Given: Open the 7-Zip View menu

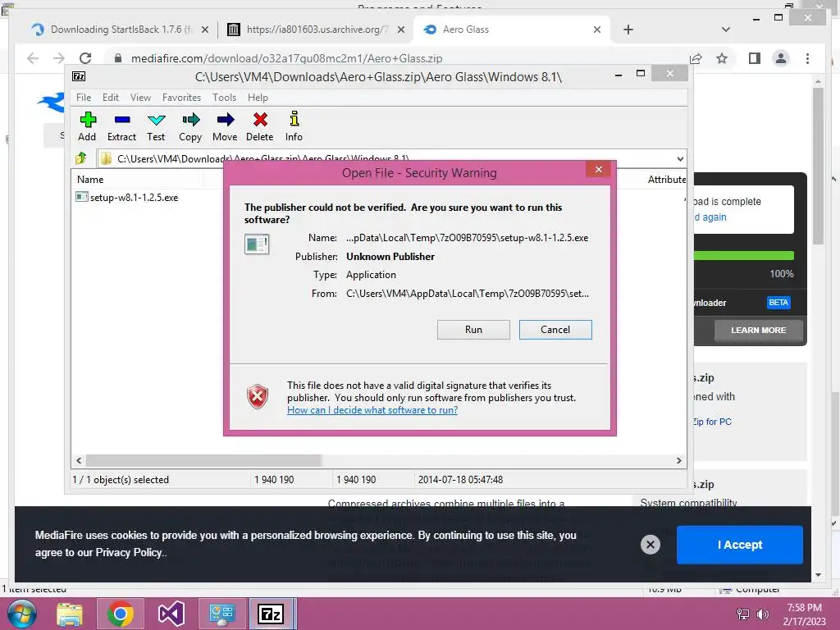Looking at the screenshot, I should tap(140, 98).
